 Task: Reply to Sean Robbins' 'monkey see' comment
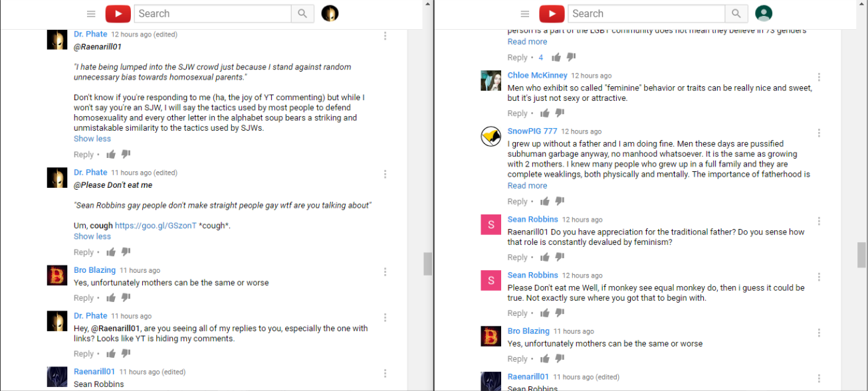coord(518,313)
